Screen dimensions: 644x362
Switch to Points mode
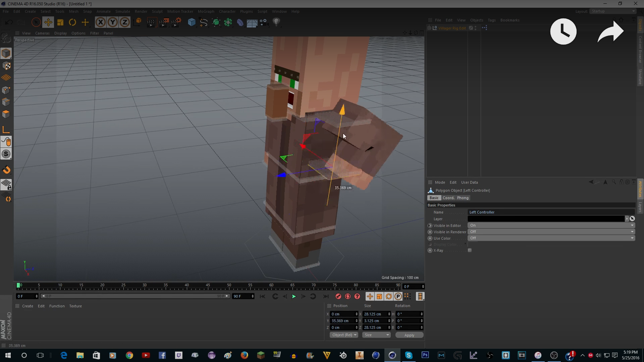tap(6, 90)
